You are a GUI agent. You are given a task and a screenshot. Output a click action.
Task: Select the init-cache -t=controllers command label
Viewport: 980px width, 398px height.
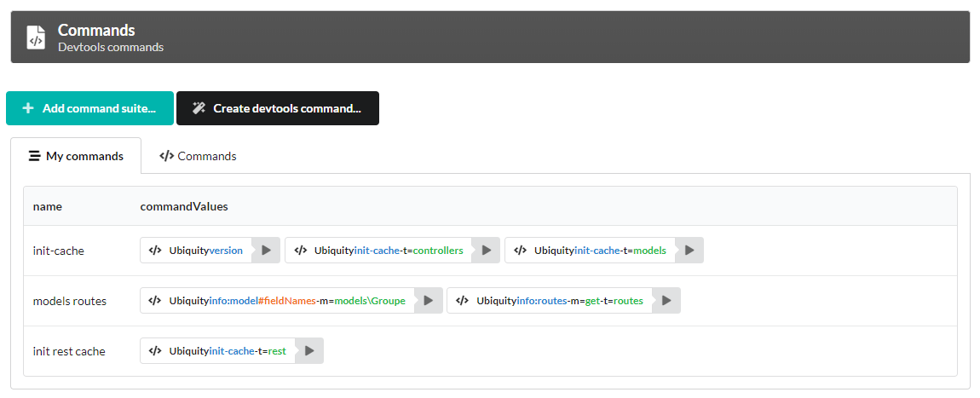pyautogui.click(x=389, y=250)
